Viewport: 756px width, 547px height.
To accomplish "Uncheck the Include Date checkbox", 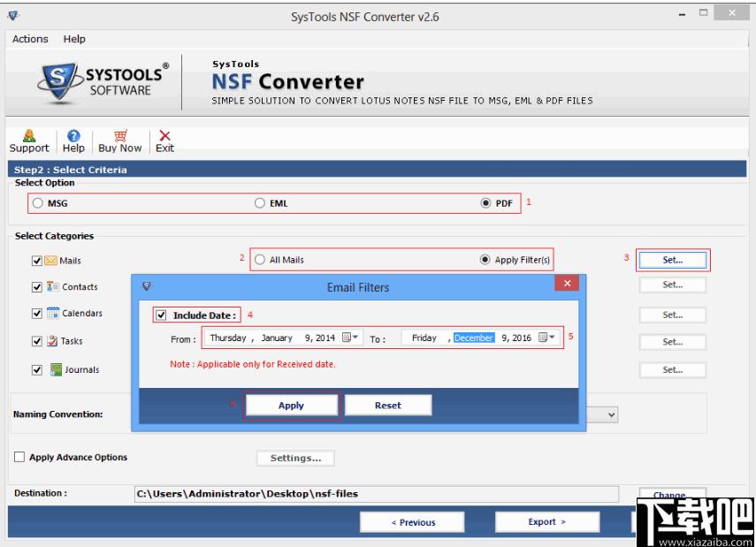I will [x=161, y=315].
